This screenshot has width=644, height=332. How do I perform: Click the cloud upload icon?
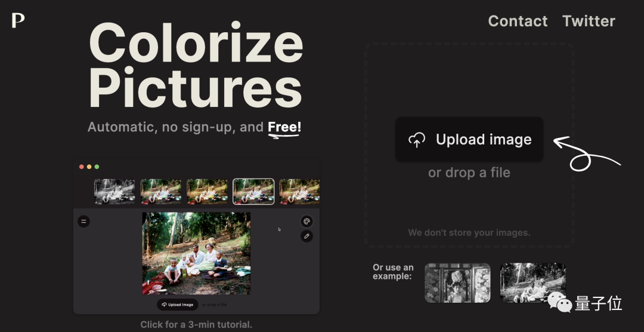click(416, 140)
